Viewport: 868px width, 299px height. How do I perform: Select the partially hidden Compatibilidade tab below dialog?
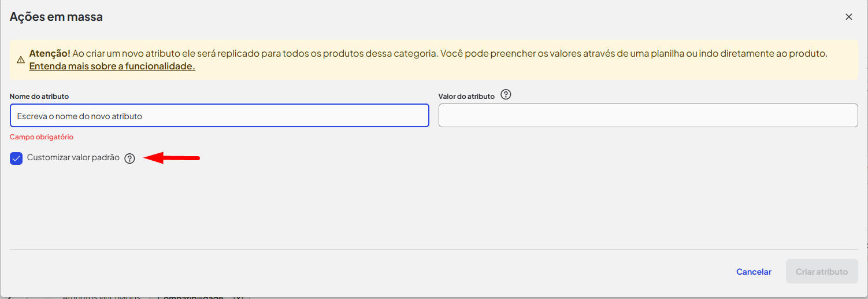pos(190,297)
